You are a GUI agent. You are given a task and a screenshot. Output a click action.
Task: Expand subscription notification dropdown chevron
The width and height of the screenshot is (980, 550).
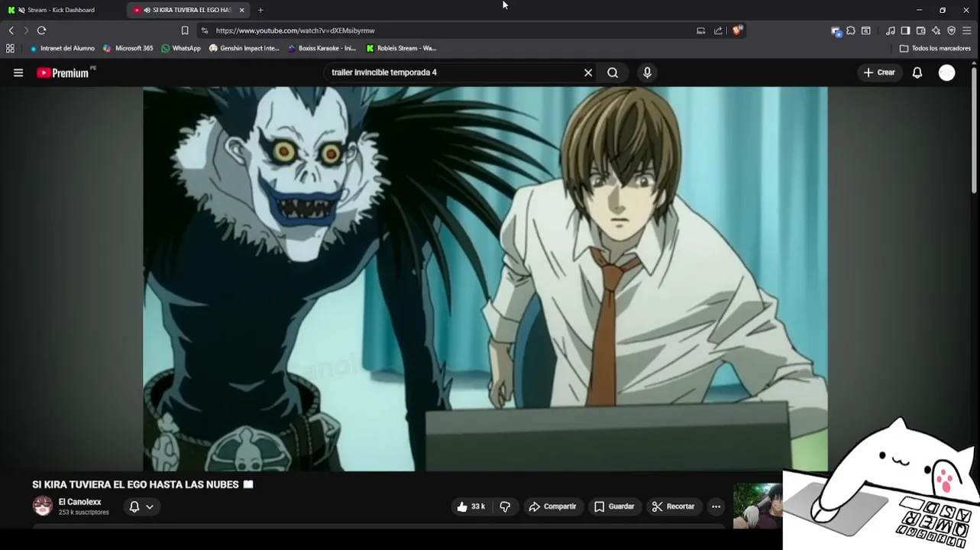(x=150, y=506)
